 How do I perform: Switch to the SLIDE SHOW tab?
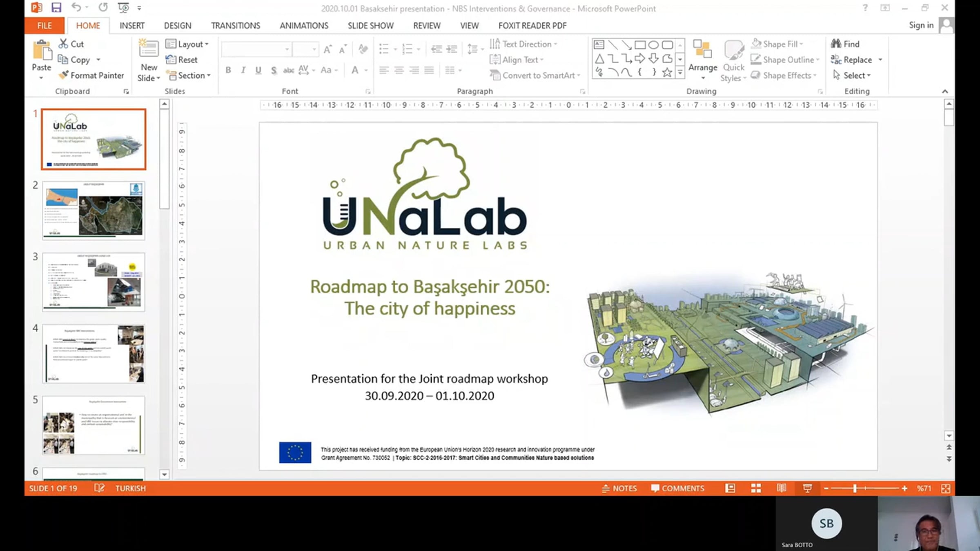[x=371, y=25]
